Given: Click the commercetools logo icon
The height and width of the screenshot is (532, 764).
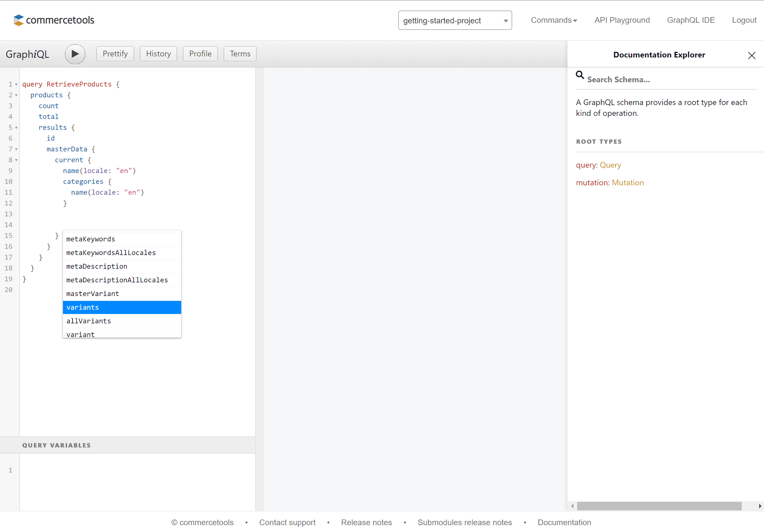Looking at the screenshot, I should (19, 20).
